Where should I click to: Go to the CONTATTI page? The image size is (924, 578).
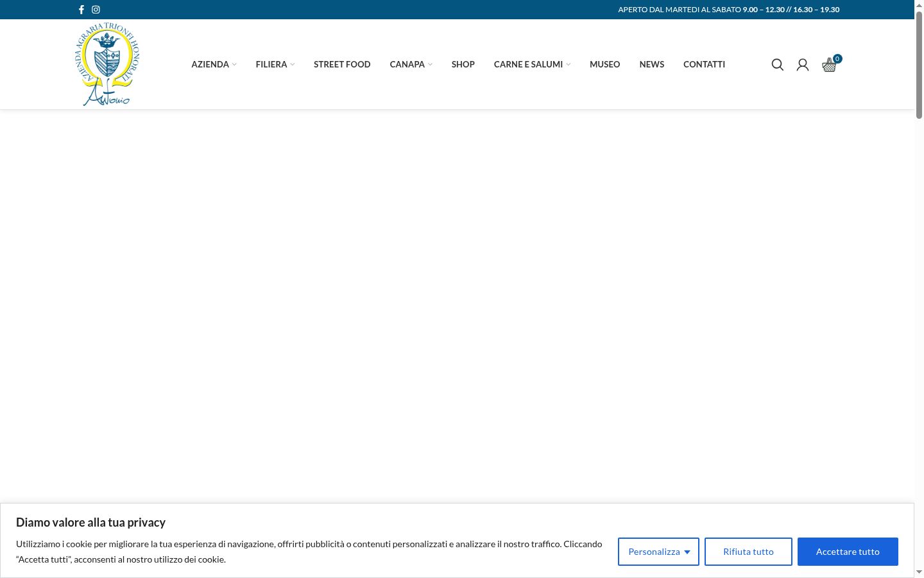(x=704, y=64)
